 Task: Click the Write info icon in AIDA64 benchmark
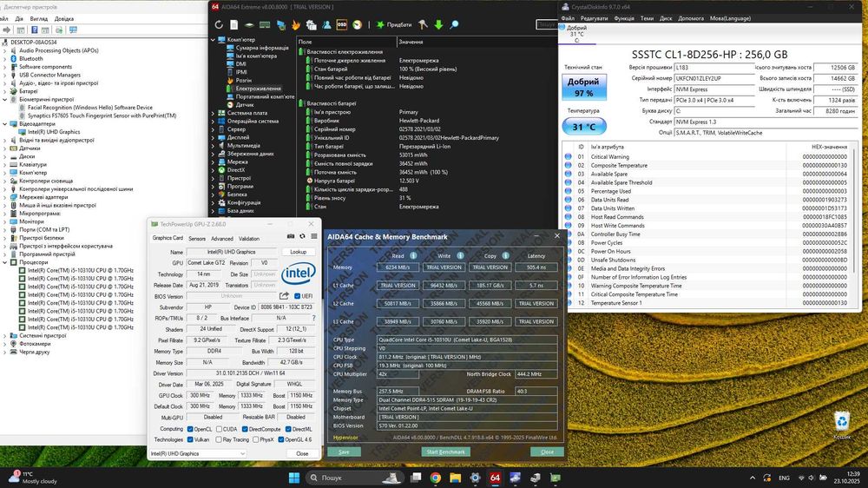(x=460, y=255)
